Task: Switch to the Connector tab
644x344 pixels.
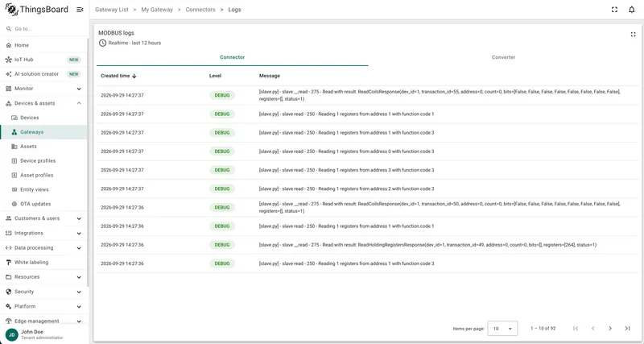Action: pyautogui.click(x=233, y=57)
